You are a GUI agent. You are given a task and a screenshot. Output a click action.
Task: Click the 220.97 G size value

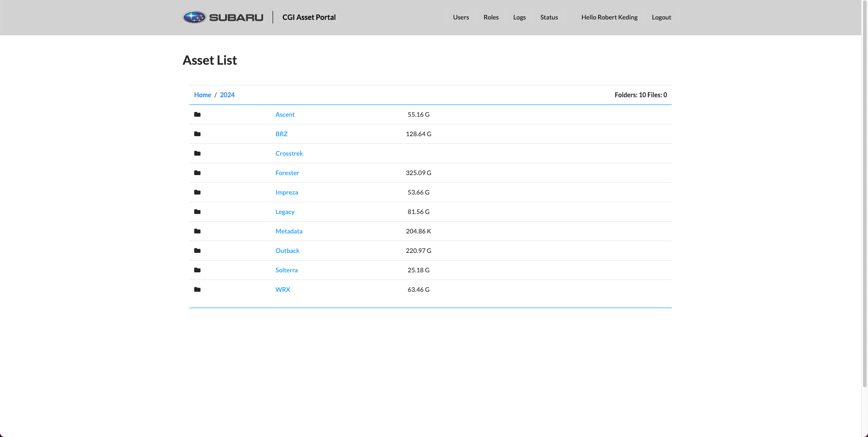pyautogui.click(x=419, y=251)
